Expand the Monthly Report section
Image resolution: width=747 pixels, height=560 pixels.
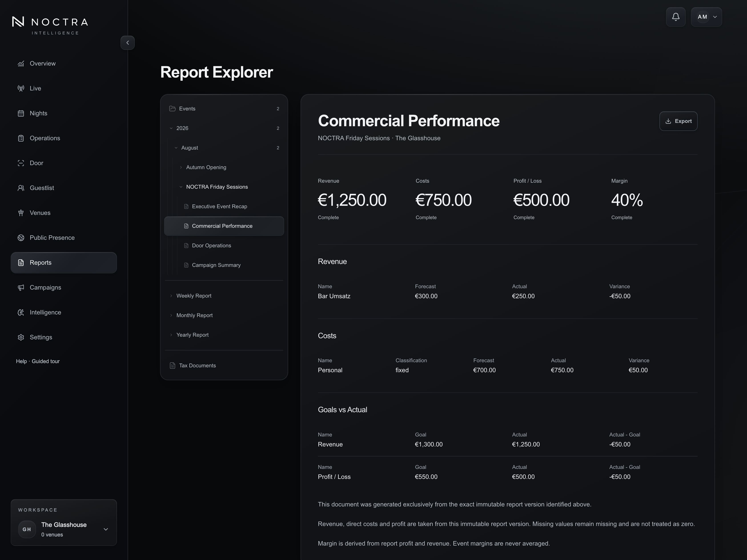point(224,315)
